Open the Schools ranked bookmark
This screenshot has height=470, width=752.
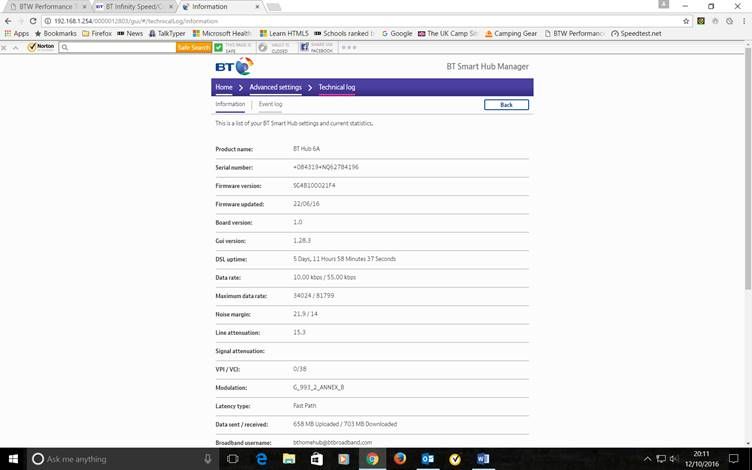click(344, 34)
